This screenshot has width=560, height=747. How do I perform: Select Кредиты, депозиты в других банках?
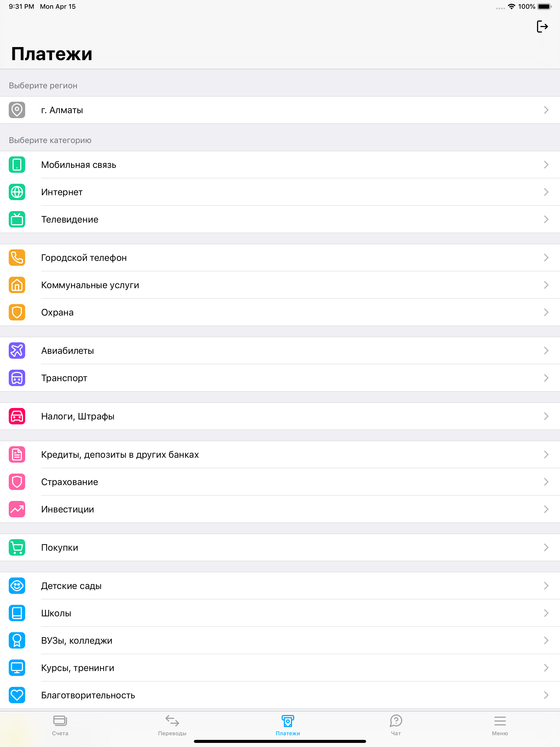point(280,454)
